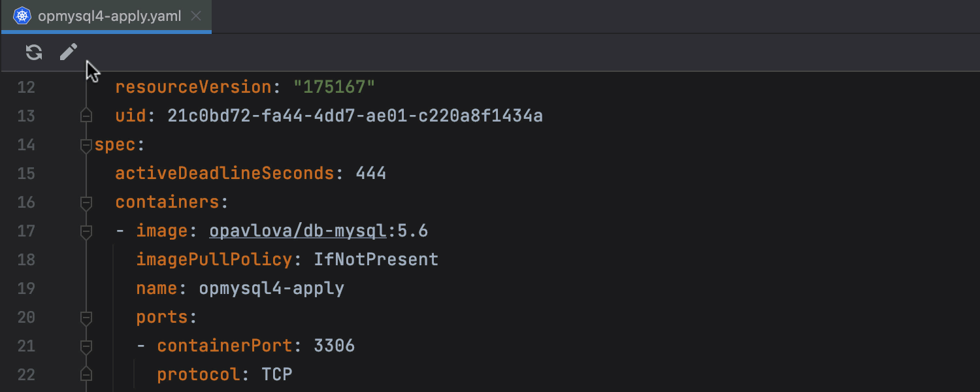Image resolution: width=980 pixels, height=392 pixels.
Task: Open the opavlova/db-mysql image link
Action: click(x=299, y=231)
